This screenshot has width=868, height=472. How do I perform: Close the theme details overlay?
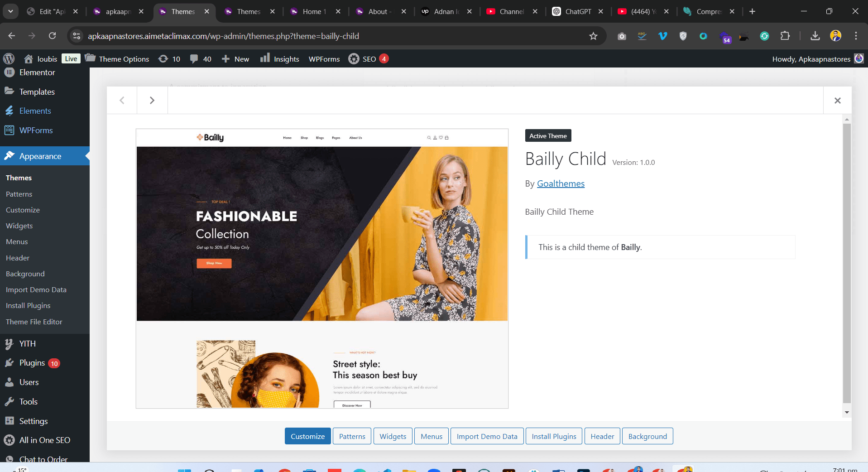tap(837, 101)
